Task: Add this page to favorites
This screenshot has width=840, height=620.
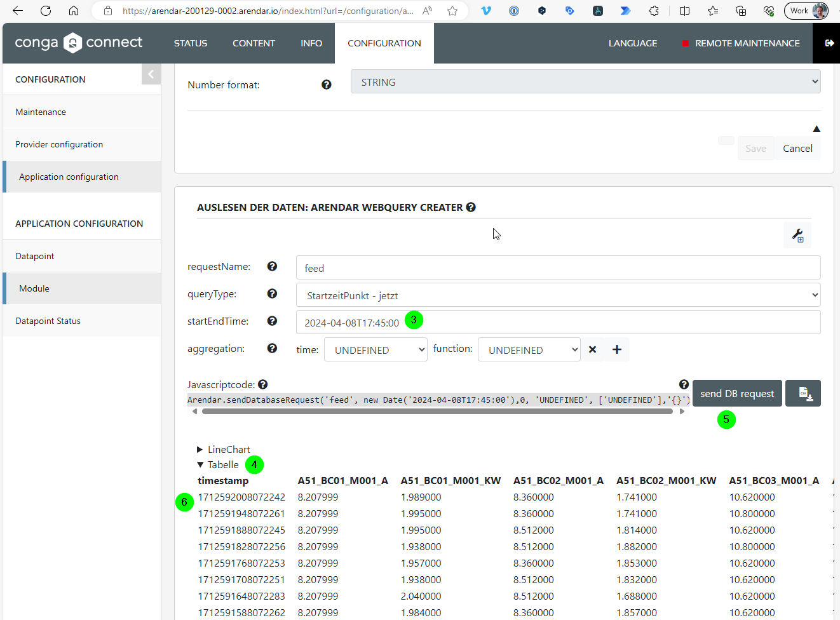Action: click(x=452, y=11)
